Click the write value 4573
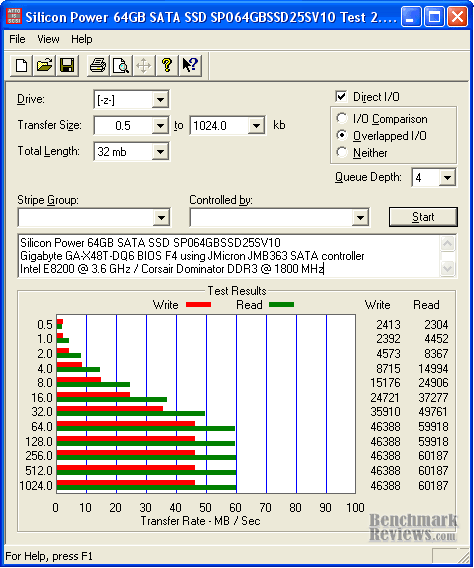Viewport: 474px width, 568px height. (388, 354)
